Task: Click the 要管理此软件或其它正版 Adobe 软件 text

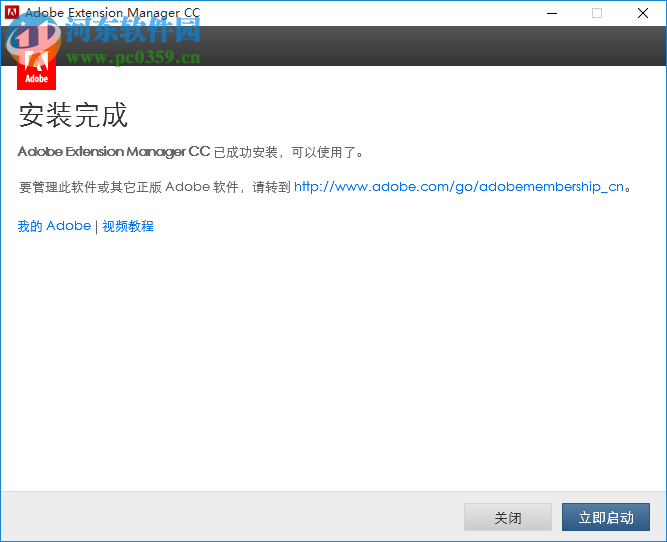Action: [128, 187]
